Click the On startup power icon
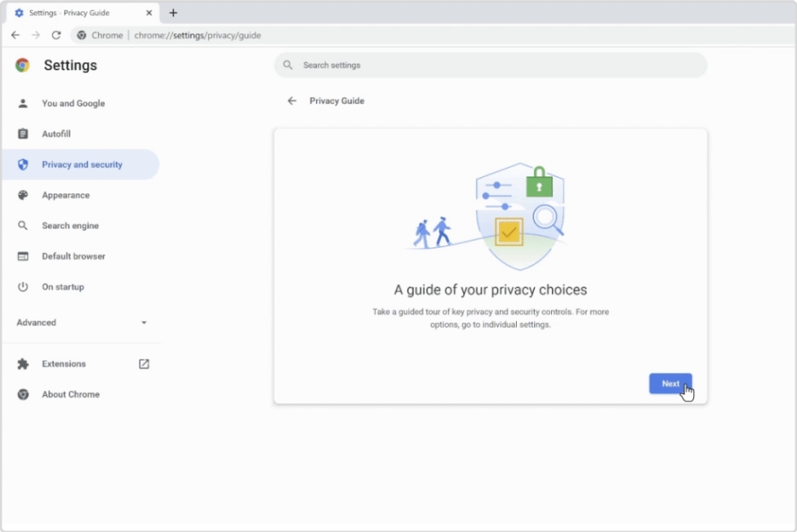797x532 pixels. tap(23, 286)
